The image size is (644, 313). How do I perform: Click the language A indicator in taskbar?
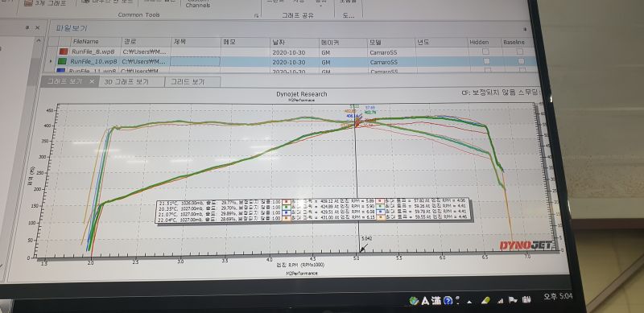point(426,301)
